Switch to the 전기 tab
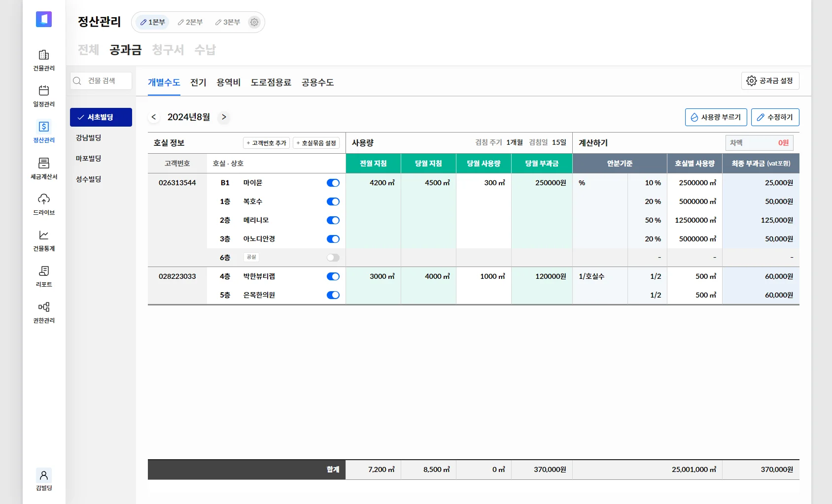This screenshot has height=504, width=832. [198, 82]
